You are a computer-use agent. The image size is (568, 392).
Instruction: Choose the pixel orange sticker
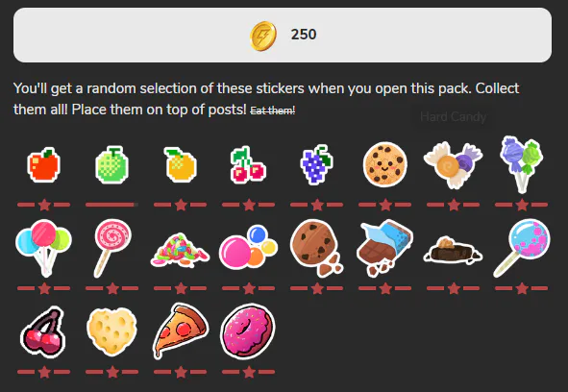pos(180,165)
